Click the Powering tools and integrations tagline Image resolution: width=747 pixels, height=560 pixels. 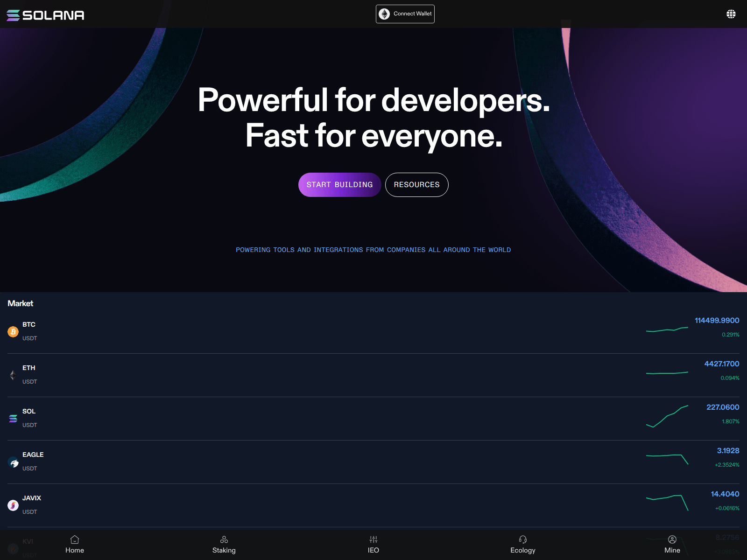[373, 250]
